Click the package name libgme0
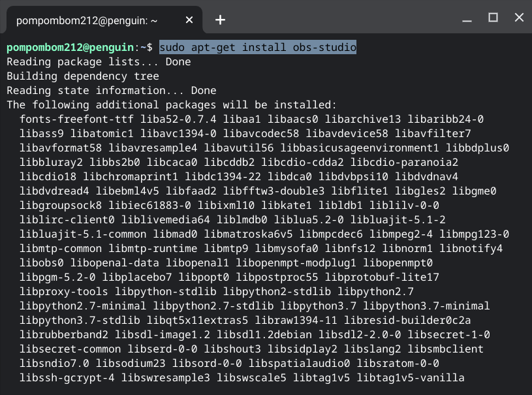Screen dimensions: 532x395 [x=474, y=191]
